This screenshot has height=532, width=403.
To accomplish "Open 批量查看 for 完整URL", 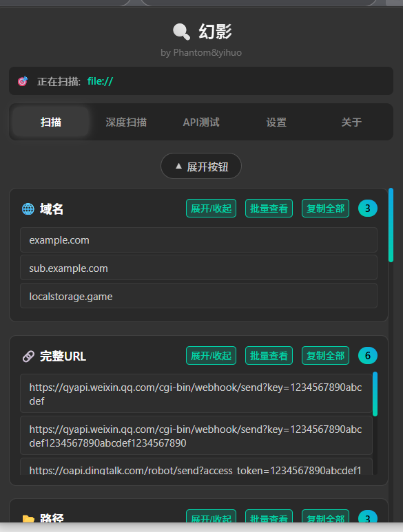I will click(x=269, y=355).
